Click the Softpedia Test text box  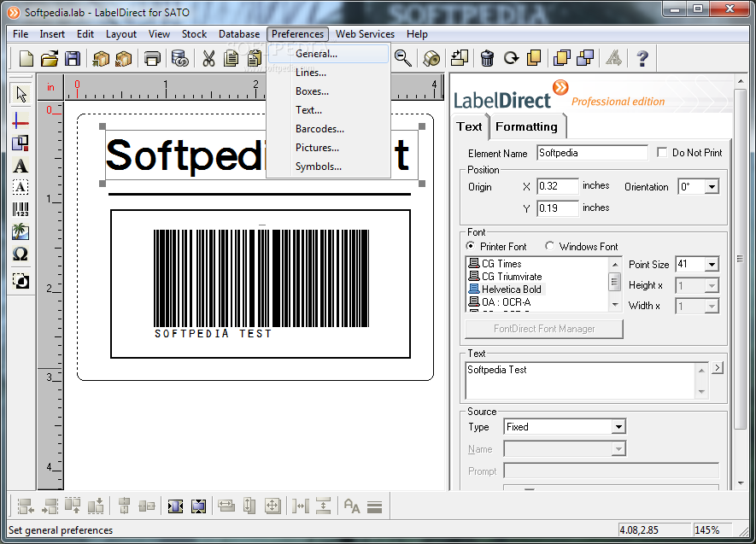coord(580,381)
